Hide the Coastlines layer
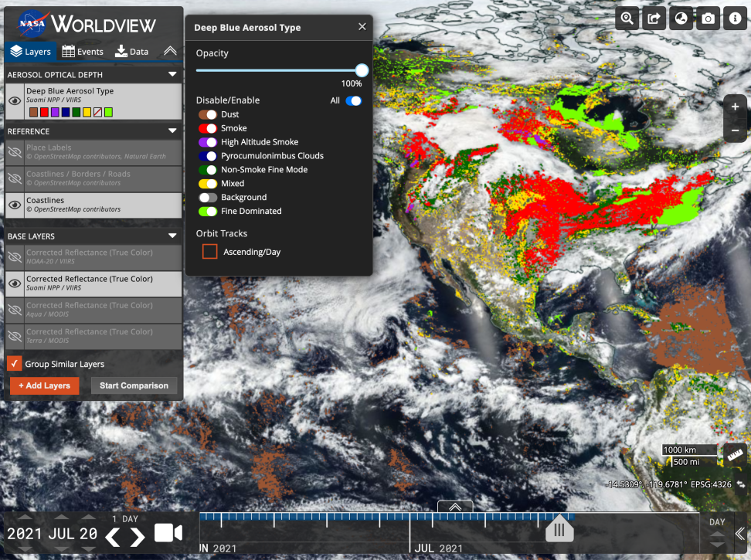The width and height of the screenshot is (751, 560). [x=15, y=205]
